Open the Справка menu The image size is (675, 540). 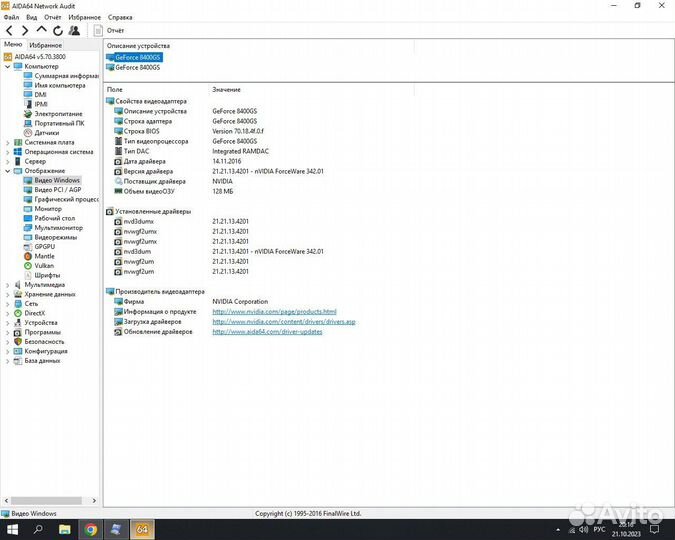[119, 17]
